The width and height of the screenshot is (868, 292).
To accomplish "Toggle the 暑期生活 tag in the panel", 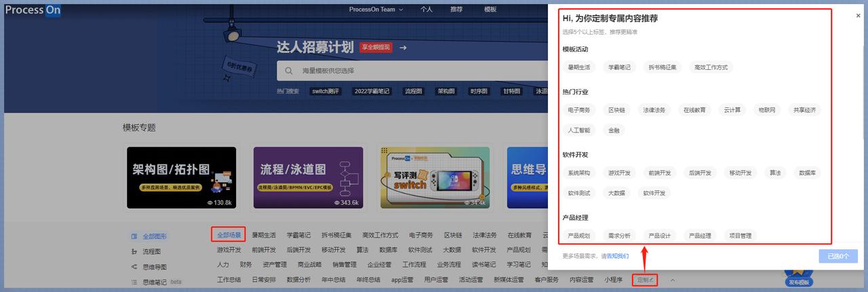I will click(x=579, y=67).
